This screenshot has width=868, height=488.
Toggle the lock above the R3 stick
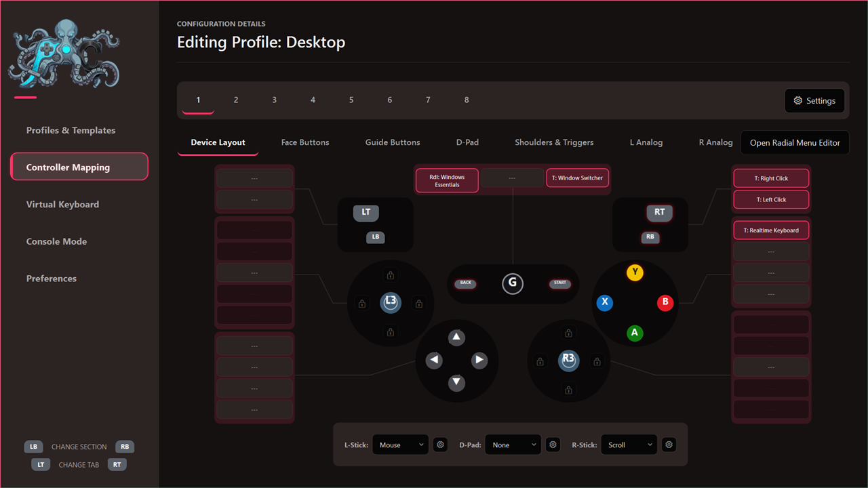click(x=569, y=333)
